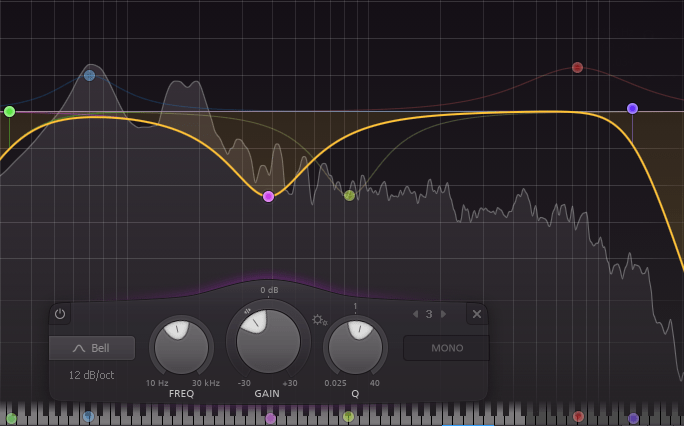Click the blue marker on piano keyboard
The height and width of the screenshot is (426, 684).
89,416
